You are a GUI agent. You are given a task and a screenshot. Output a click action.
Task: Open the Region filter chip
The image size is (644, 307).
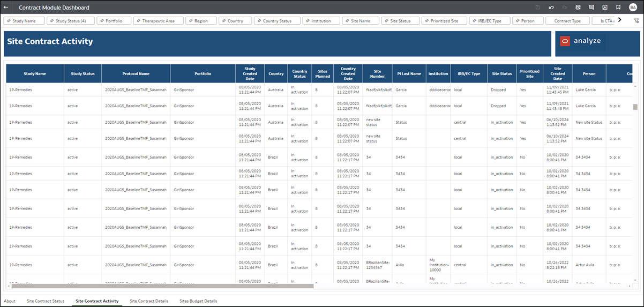[x=201, y=21]
